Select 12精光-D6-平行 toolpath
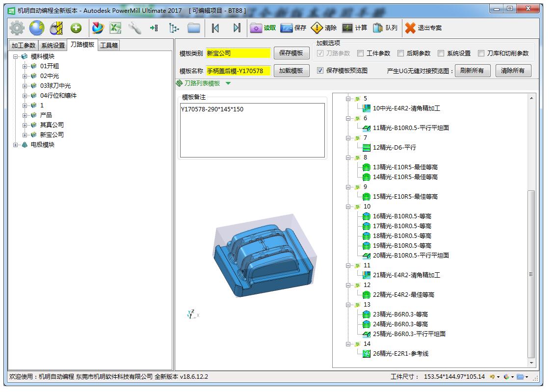Screen dimensions: 555x392 [395, 148]
